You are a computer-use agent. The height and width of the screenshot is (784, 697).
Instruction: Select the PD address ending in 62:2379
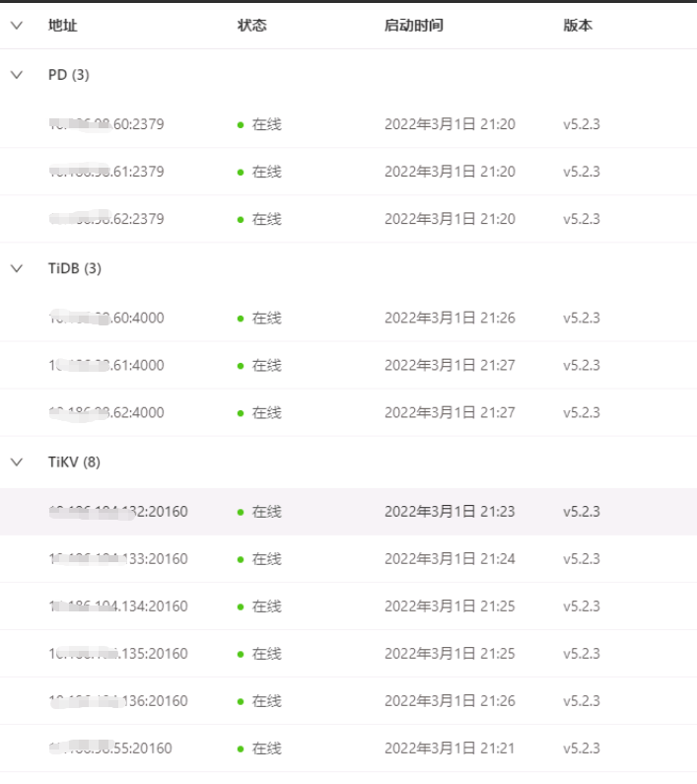pyautogui.click(x=106, y=219)
